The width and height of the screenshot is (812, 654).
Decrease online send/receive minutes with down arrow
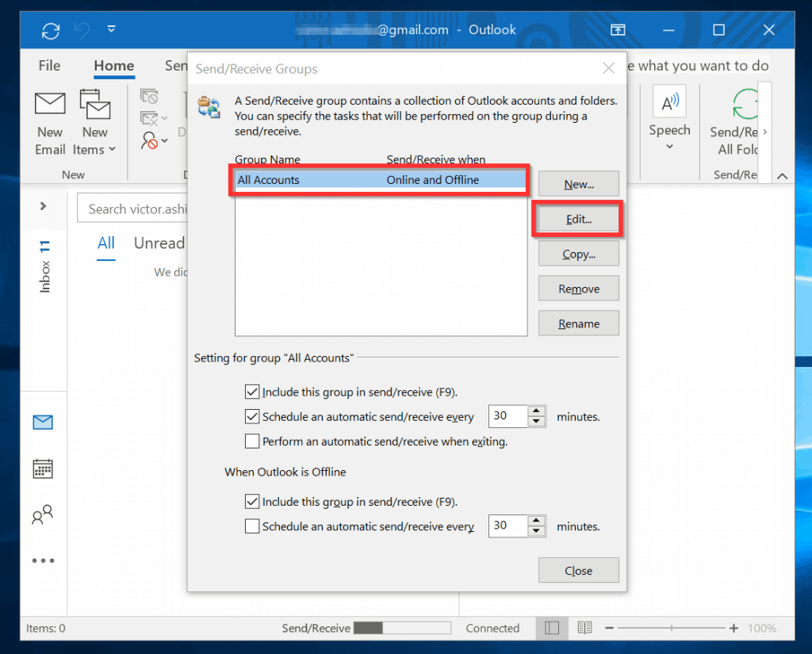[x=537, y=422]
